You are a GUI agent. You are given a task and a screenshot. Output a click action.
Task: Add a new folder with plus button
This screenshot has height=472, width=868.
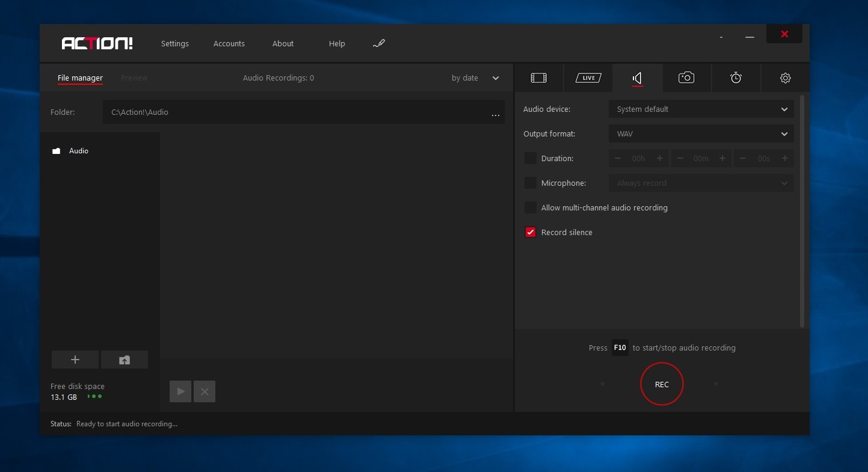75,360
